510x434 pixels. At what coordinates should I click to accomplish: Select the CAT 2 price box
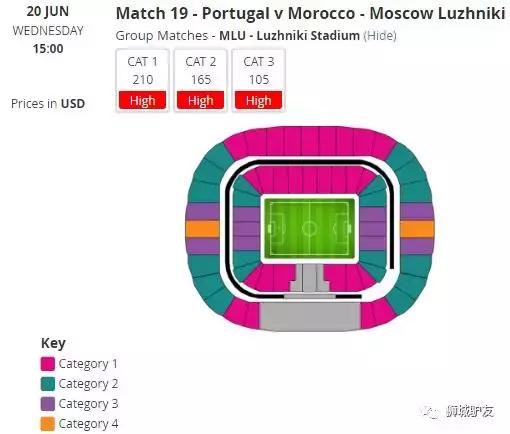coord(201,80)
